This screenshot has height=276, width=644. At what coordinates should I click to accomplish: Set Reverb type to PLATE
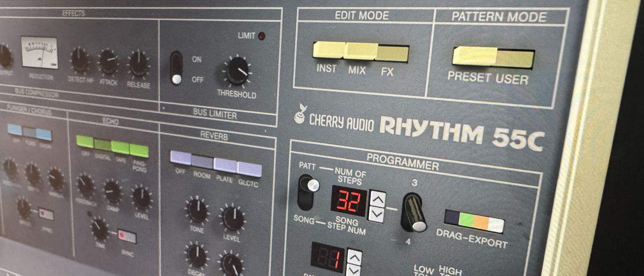pyautogui.click(x=225, y=165)
